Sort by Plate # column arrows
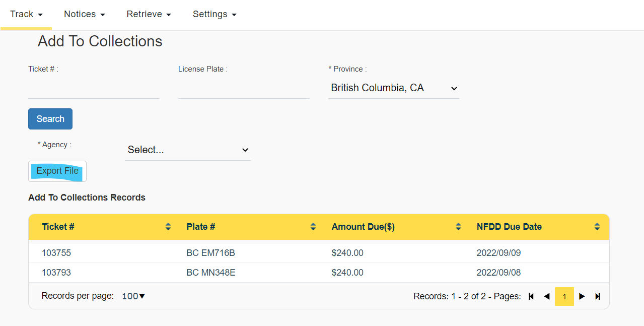644x326 pixels. tap(313, 227)
